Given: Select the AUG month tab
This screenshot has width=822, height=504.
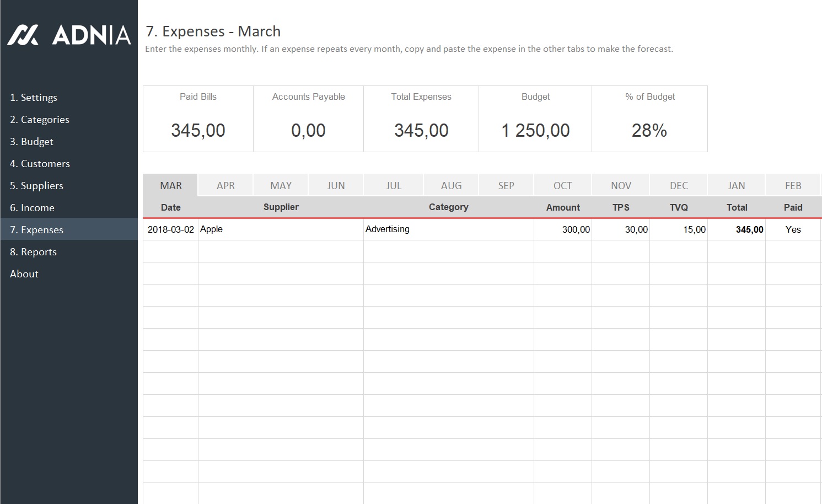Looking at the screenshot, I should pyautogui.click(x=451, y=185).
